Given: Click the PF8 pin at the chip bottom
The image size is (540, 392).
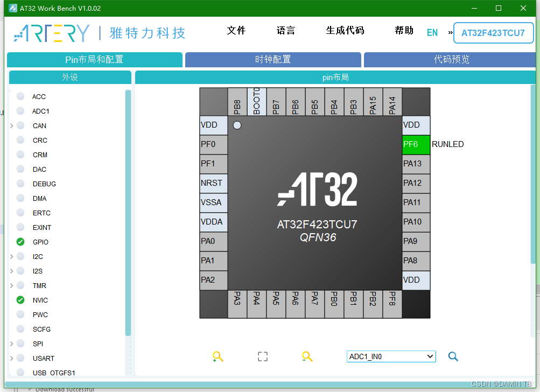Looking at the screenshot, I should pyautogui.click(x=392, y=304).
